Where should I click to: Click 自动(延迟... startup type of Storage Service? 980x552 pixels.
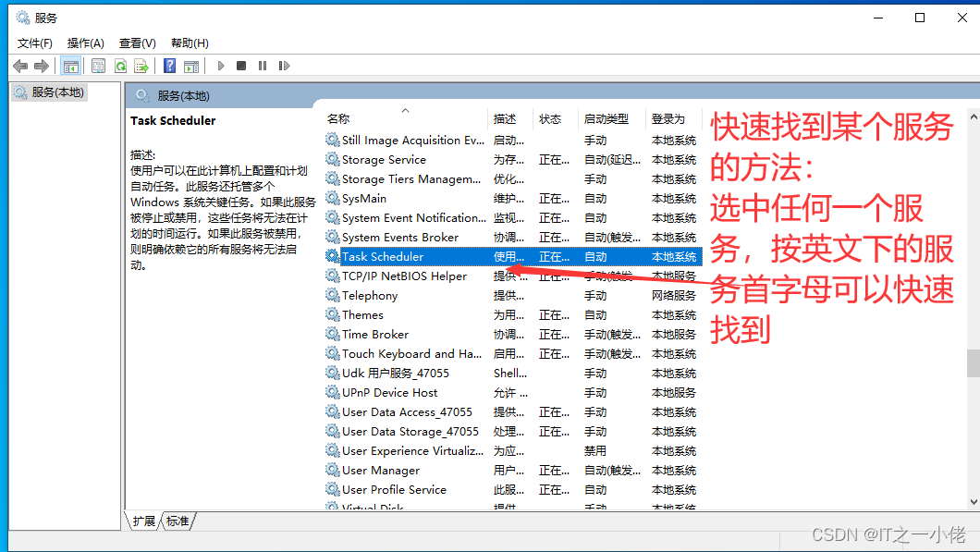click(x=612, y=159)
